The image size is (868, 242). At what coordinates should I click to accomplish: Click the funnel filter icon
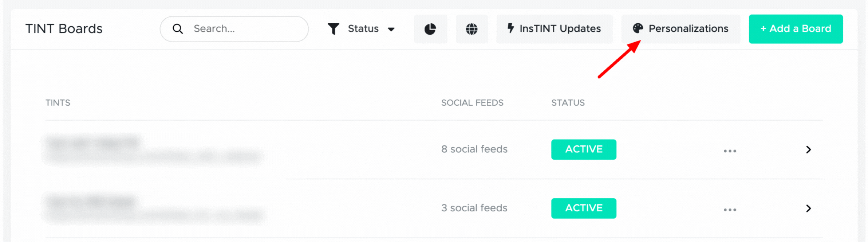pyautogui.click(x=333, y=29)
